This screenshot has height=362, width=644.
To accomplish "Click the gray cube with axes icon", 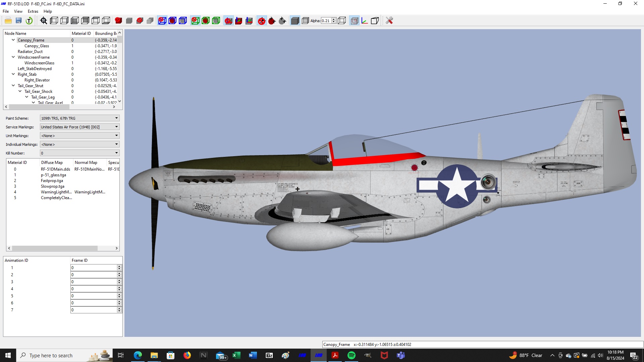I will click(249, 21).
